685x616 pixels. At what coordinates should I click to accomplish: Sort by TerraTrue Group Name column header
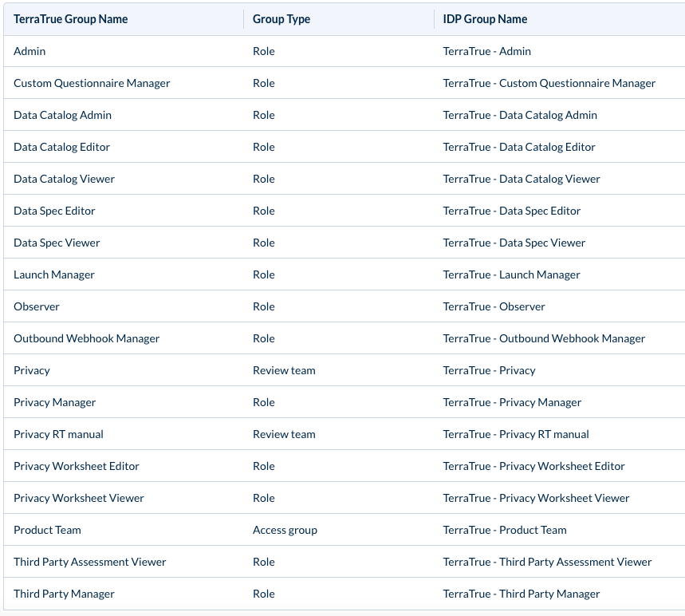point(71,19)
